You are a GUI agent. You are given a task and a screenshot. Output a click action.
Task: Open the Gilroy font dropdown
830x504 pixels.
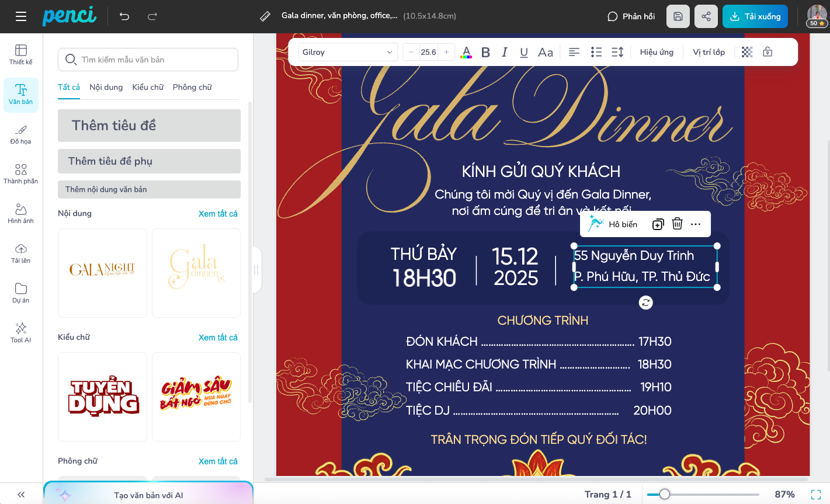(x=348, y=52)
